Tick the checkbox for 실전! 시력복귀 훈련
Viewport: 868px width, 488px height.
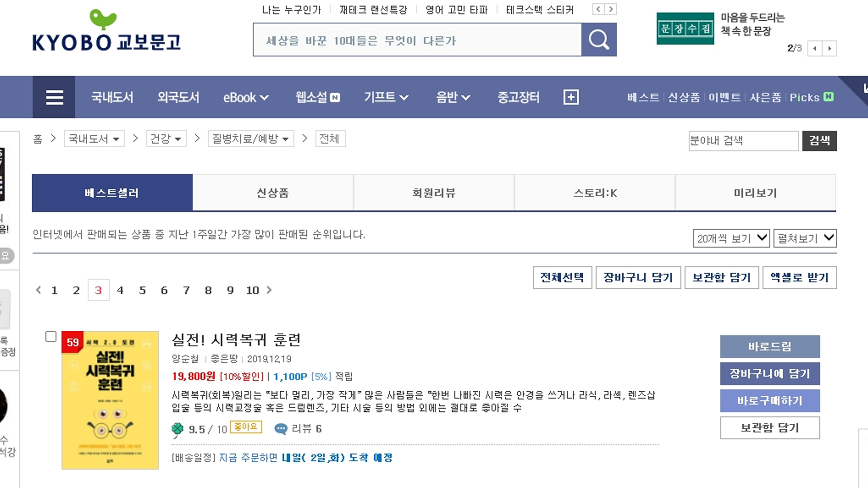pyautogui.click(x=51, y=337)
